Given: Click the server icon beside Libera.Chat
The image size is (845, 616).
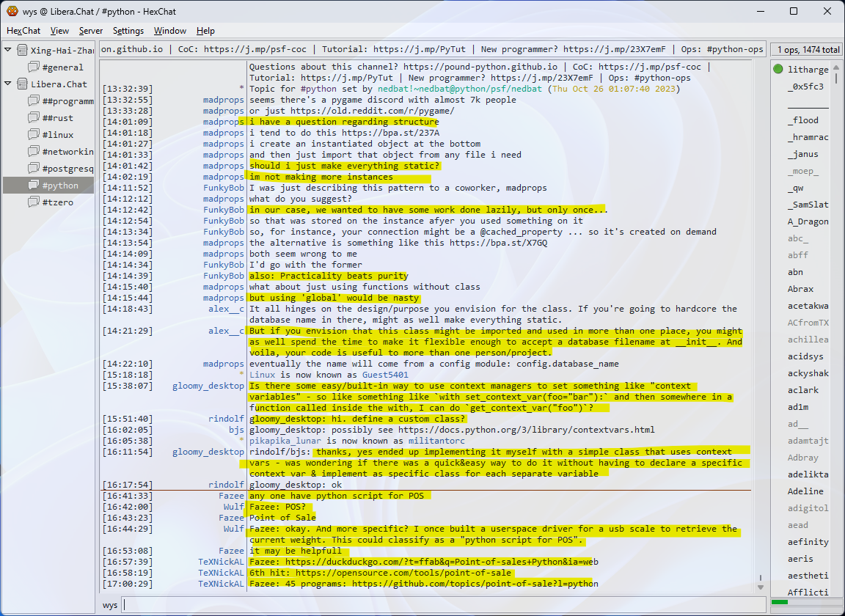Looking at the screenshot, I should 21,84.
